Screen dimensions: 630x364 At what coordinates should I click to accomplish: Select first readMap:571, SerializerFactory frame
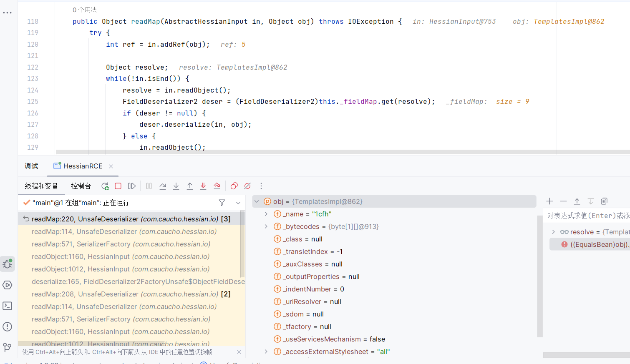point(129,244)
